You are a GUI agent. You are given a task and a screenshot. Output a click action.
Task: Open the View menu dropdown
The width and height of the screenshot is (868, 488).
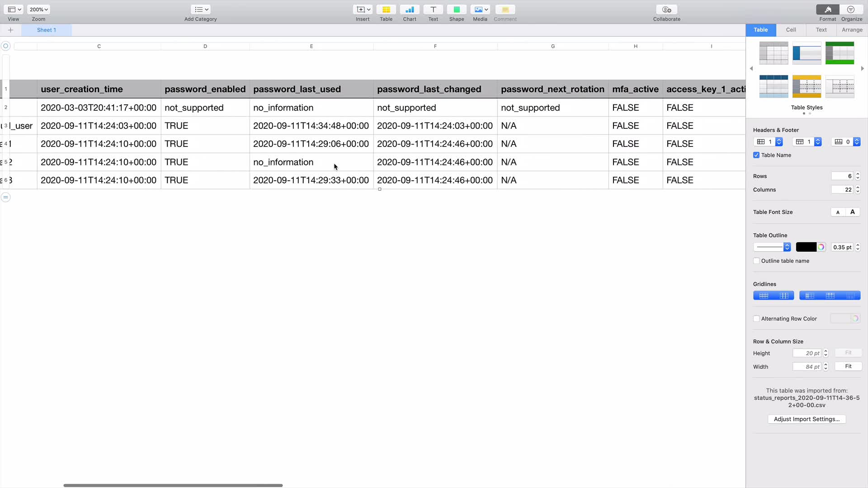click(14, 9)
